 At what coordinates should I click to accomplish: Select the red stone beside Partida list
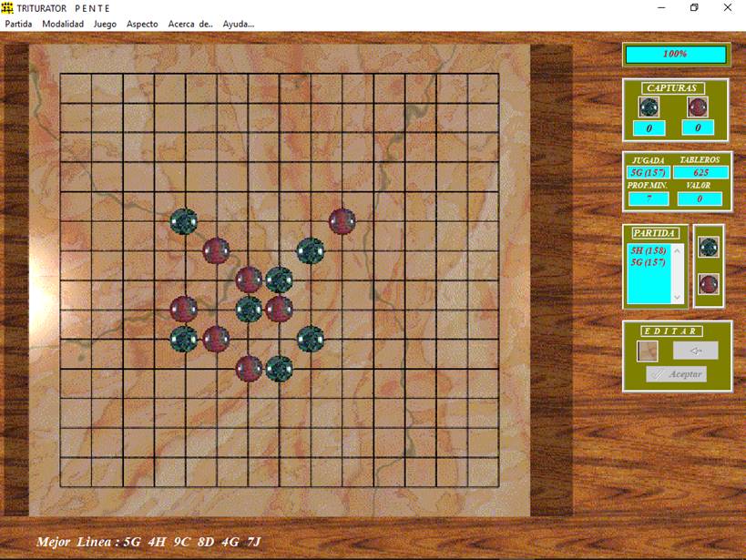coord(709,283)
